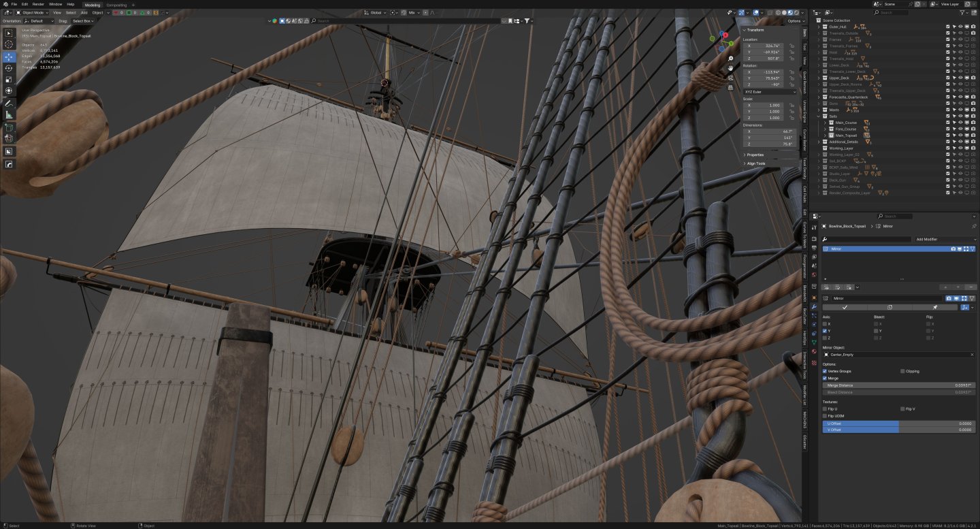980x529 pixels.
Task: Hide Outer_Hull collection in viewport
Action: [x=960, y=27]
